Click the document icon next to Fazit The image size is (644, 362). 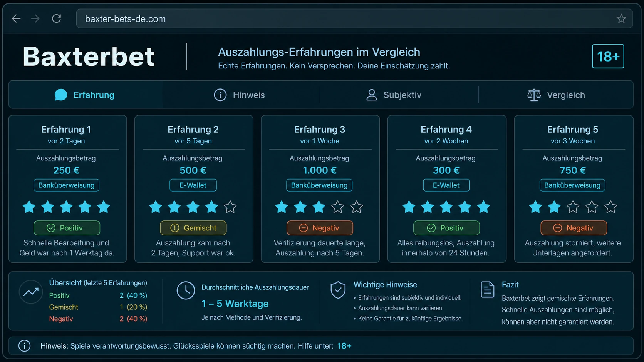487,290
